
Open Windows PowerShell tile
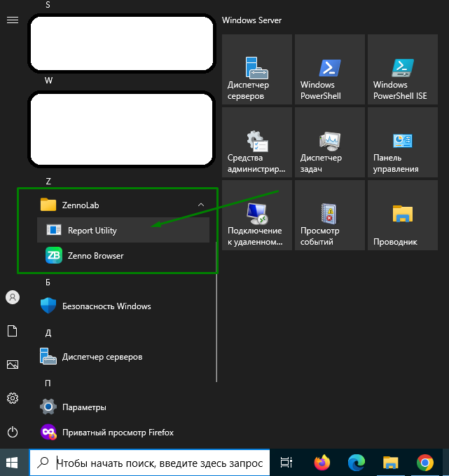pos(330,69)
